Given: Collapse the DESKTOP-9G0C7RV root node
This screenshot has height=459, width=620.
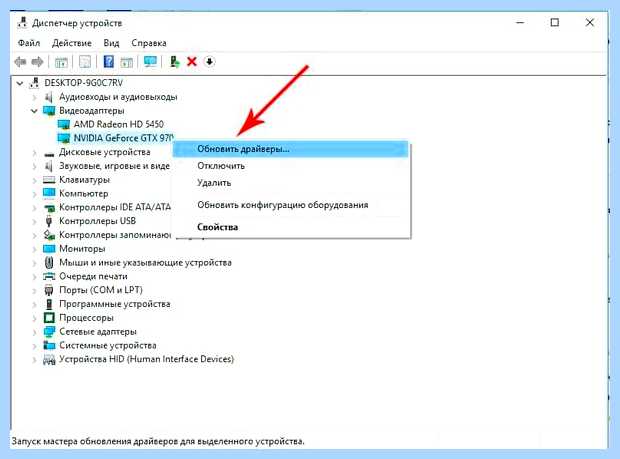Looking at the screenshot, I should pyautogui.click(x=20, y=83).
